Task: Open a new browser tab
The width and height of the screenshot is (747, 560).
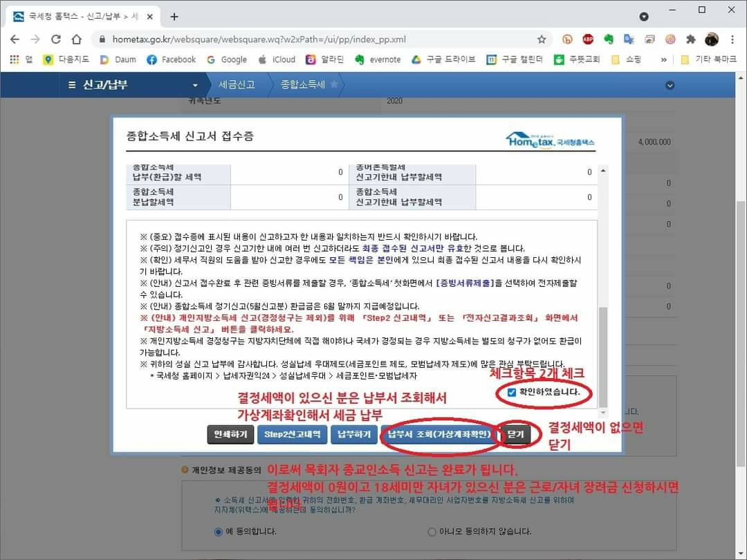Action: [x=174, y=17]
